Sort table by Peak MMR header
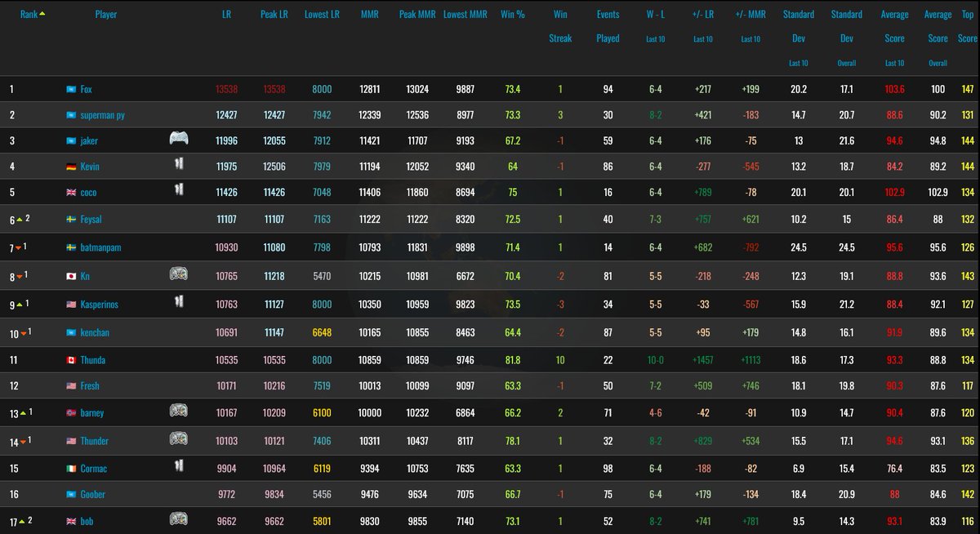Image resolution: width=980 pixels, height=534 pixels. coord(417,14)
